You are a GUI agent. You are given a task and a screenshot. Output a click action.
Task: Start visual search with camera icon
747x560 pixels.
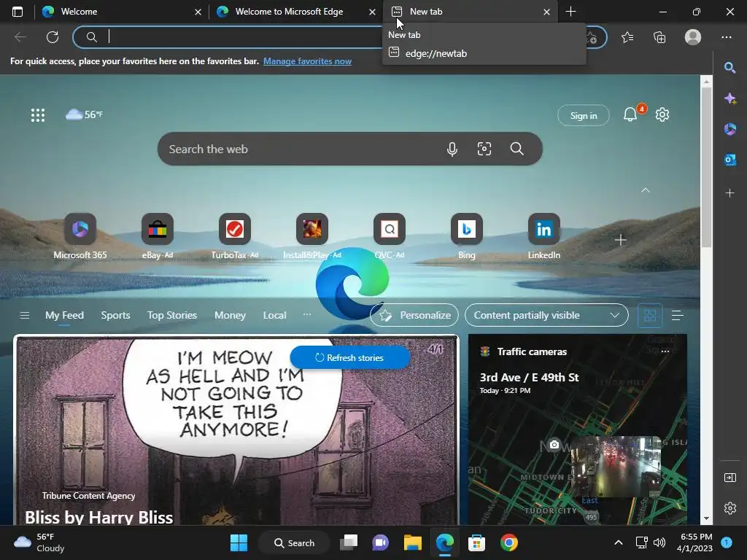484,149
